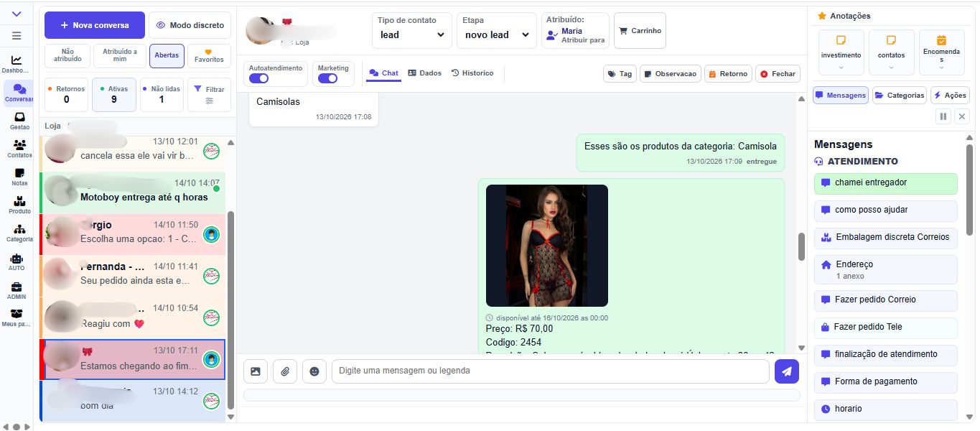This screenshot has height=431, width=980.
Task: Select the Não atribuído filter
Action: pos(68,55)
